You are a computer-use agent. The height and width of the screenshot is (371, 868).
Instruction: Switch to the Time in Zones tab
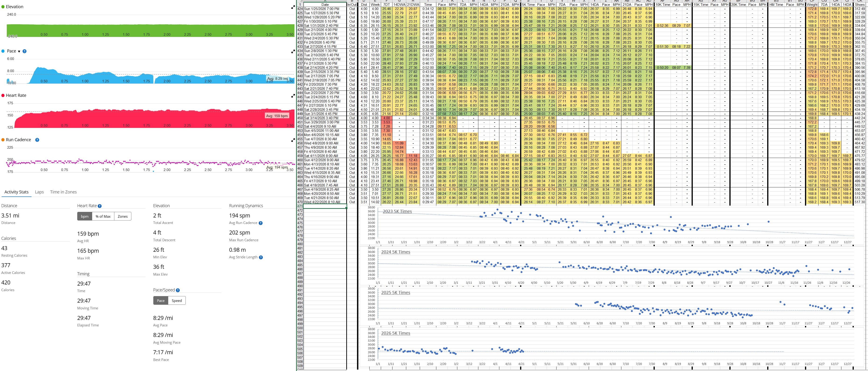(x=63, y=192)
